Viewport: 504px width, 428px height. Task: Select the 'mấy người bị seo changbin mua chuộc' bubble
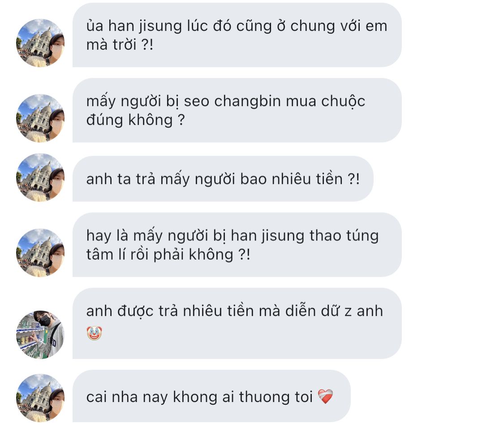point(237,110)
